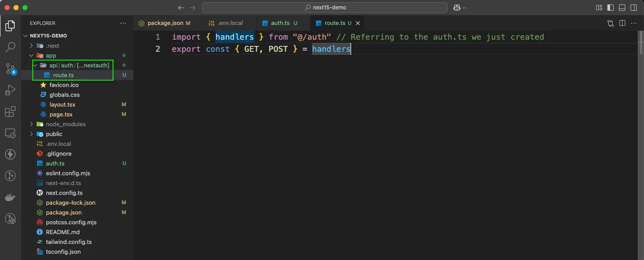Open the Git Graph activity bar icon
The height and width of the screenshot is (260, 644).
10,176
